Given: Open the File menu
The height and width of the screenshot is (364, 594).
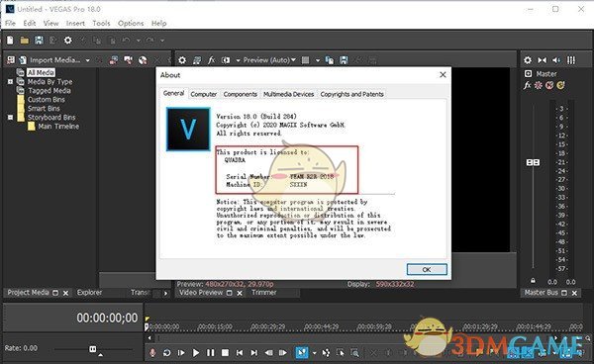Looking at the screenshot, I should (x=10, y=23).
